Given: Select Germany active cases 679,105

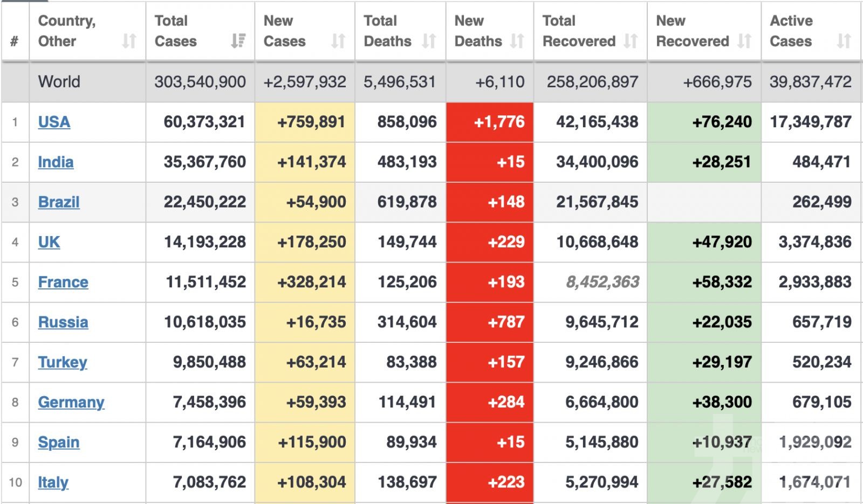Looking at the screenshot, I should pyautogui.click(x=822, y=402).
